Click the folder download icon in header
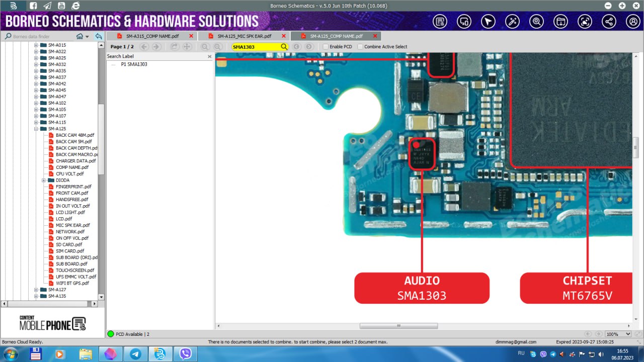The width and height of the screenshot is (644, 362). 560,22
